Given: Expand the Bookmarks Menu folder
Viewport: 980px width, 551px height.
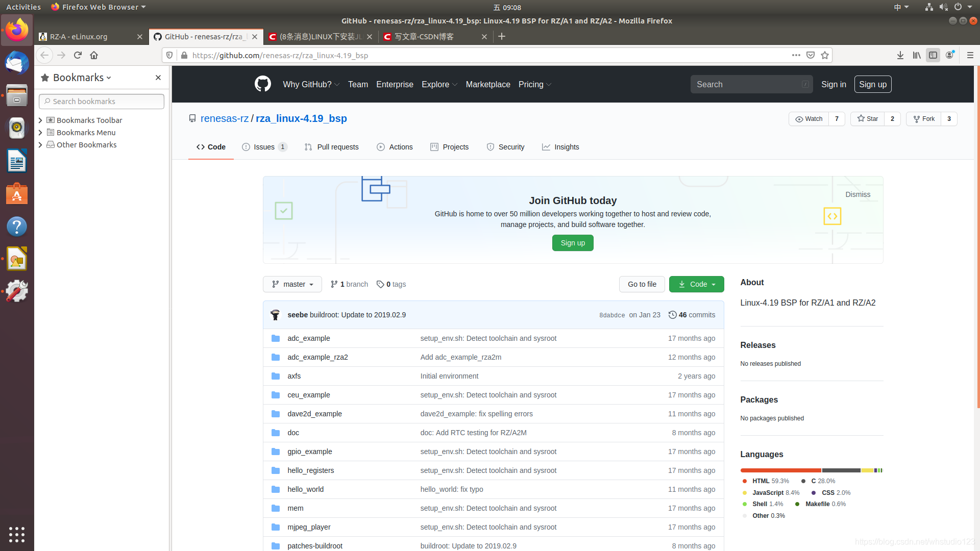Looking at the screenshot, I should point(40,133).
